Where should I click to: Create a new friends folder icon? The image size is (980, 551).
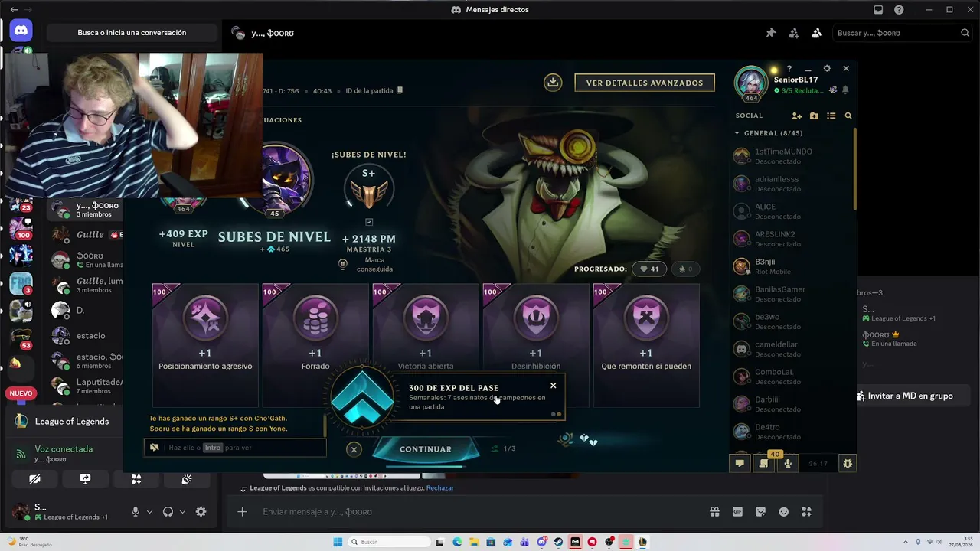click(814, 116)
